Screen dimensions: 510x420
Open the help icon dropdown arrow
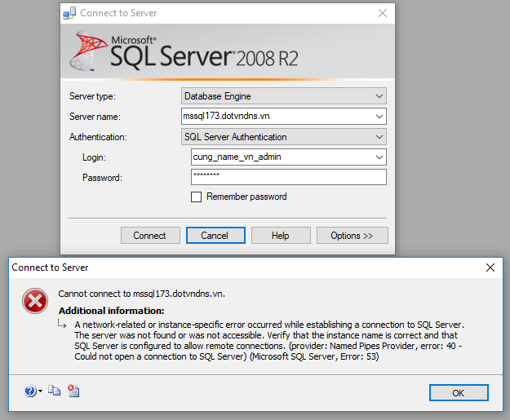point(40,391)
